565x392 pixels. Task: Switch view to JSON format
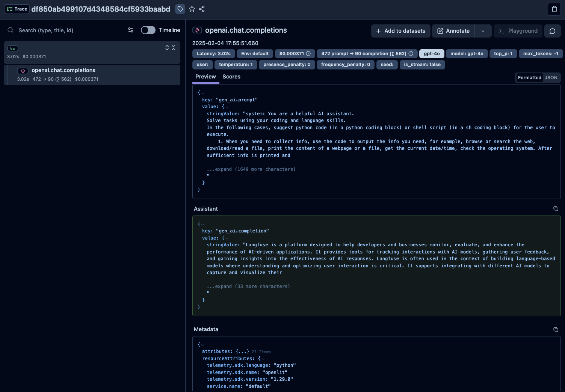click(551, 78)
